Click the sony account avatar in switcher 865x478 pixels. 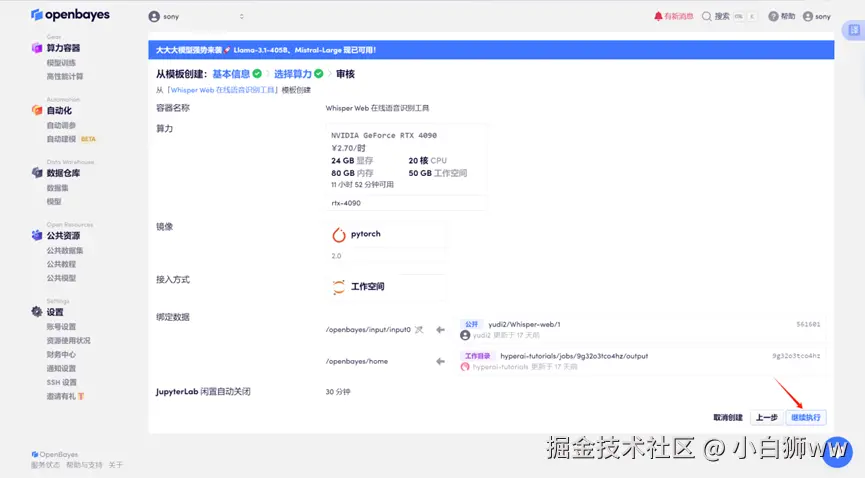(154, 17)
